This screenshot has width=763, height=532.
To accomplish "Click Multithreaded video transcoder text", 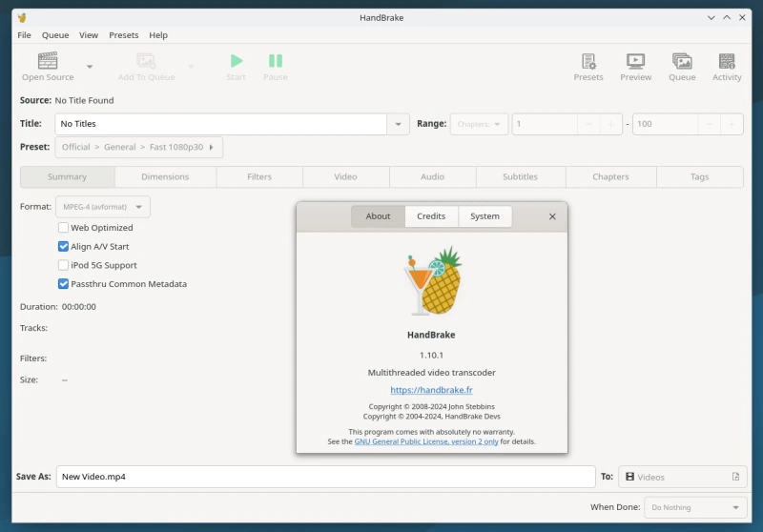I will tap(432, 373).
